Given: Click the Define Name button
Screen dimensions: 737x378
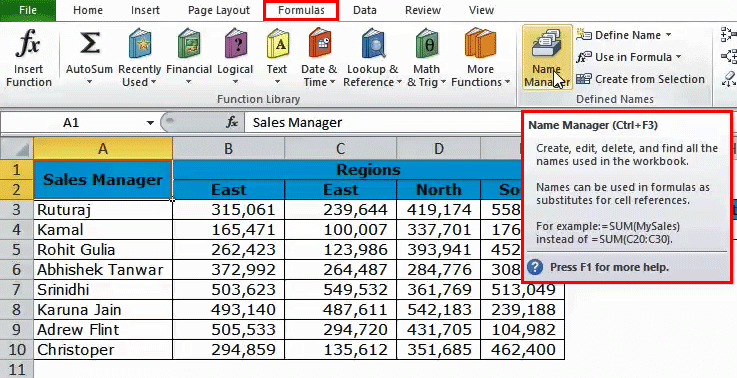Looking at the screenshot, I should pos(623,35).
